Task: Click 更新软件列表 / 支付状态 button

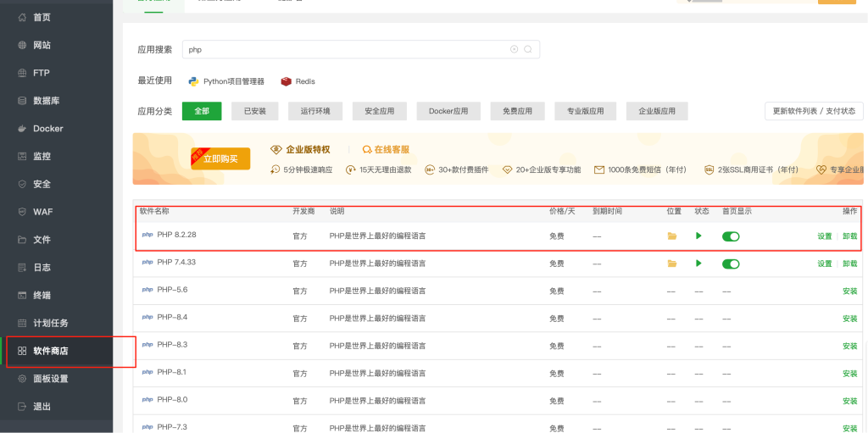Action: click(813, 111)
